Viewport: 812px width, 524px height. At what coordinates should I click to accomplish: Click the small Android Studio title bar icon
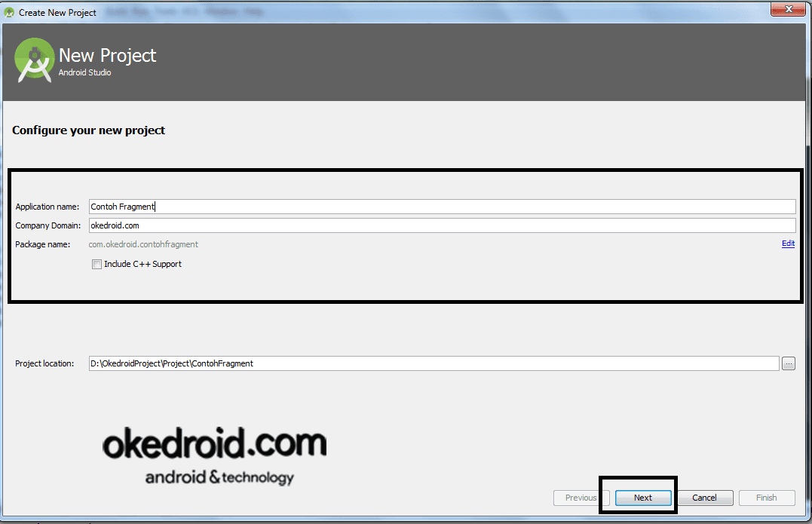9,12
